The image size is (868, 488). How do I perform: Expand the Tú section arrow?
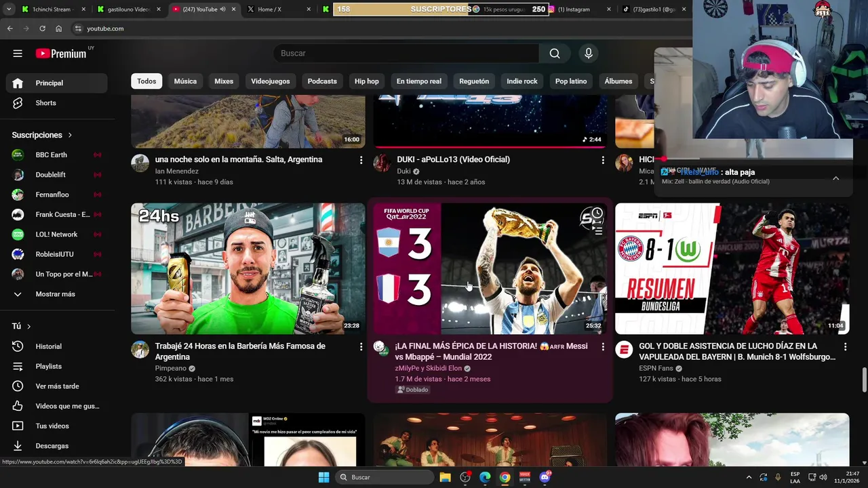click(x=28, y=326)
